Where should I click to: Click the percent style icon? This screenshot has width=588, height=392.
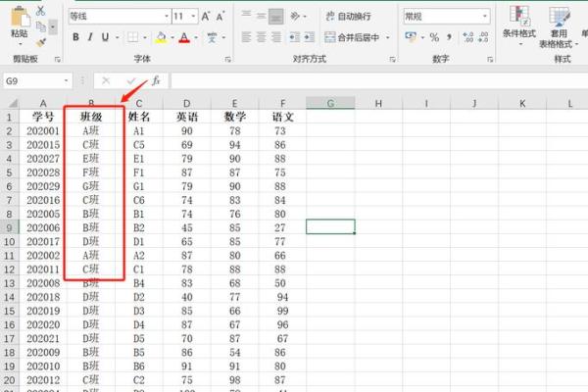tap(435, 37)
